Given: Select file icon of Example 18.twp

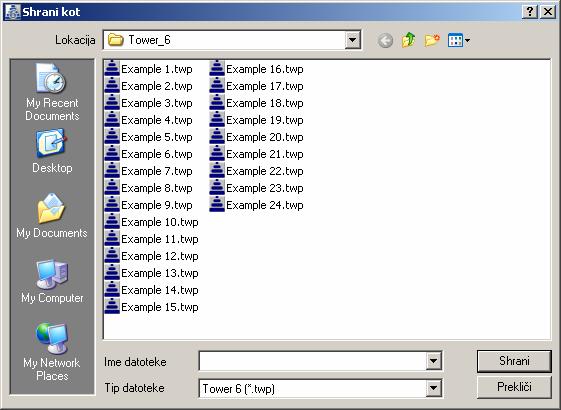Looking at the screenshot, I should point(217,102).
